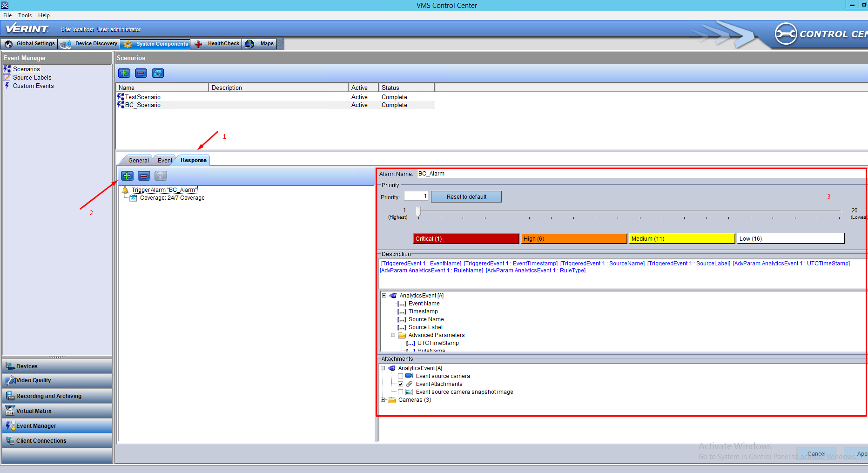This screenshot has width=868, height=473.
Task: Open the Video Quality section
Action: click(57, 380)
